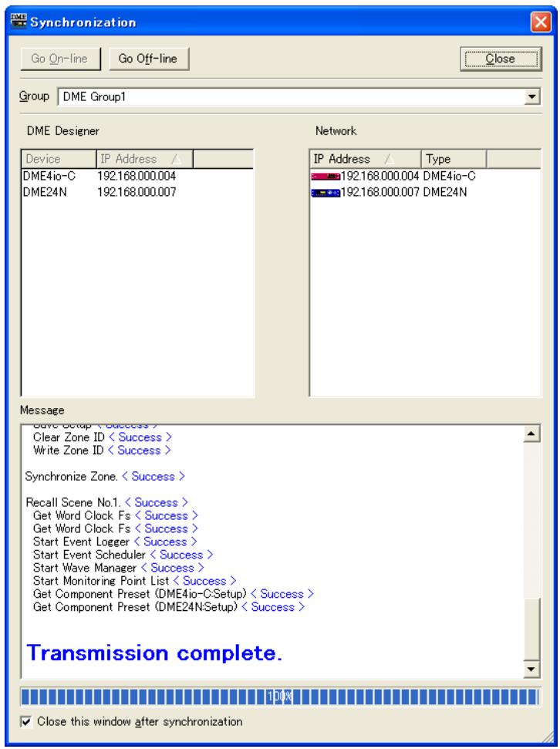Click the Close button

pyautogui.click(x=501, y=59)
